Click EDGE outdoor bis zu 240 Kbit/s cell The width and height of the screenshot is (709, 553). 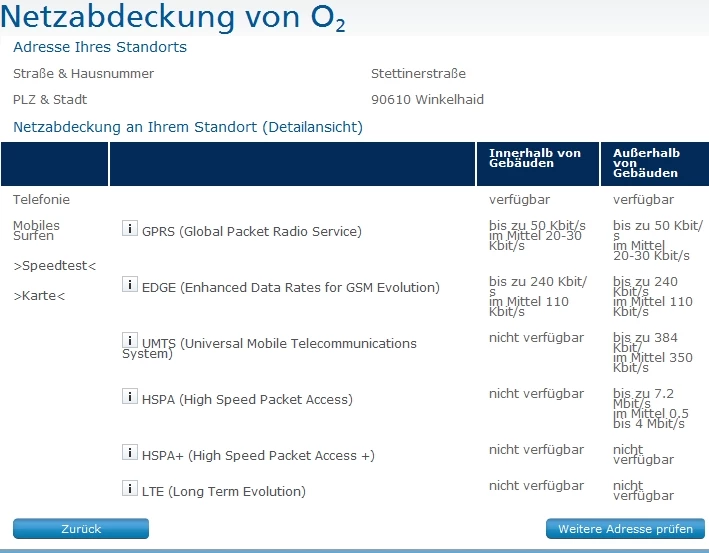pyautogui.click(x=653, y=297)
